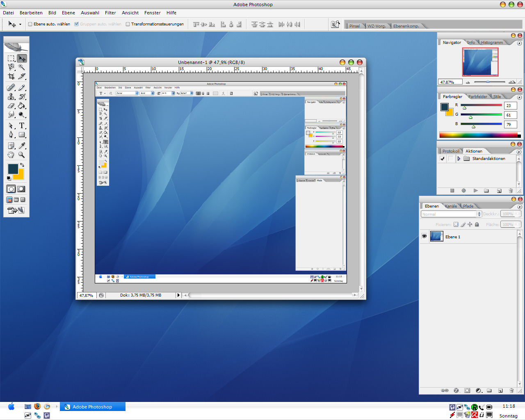Open the Bearbeiten menu

(31, 13)
